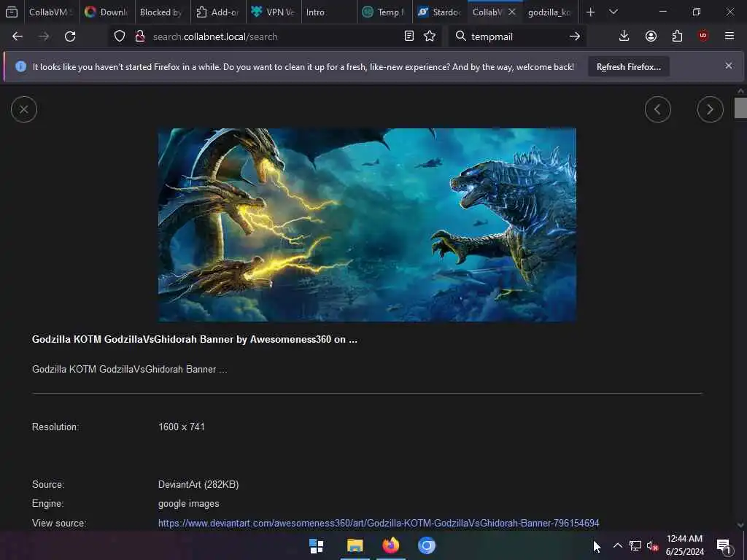This screenshot has height=560, width=747.
Task: Open the Extensions puzzle icon
Action: pos(677,36)
